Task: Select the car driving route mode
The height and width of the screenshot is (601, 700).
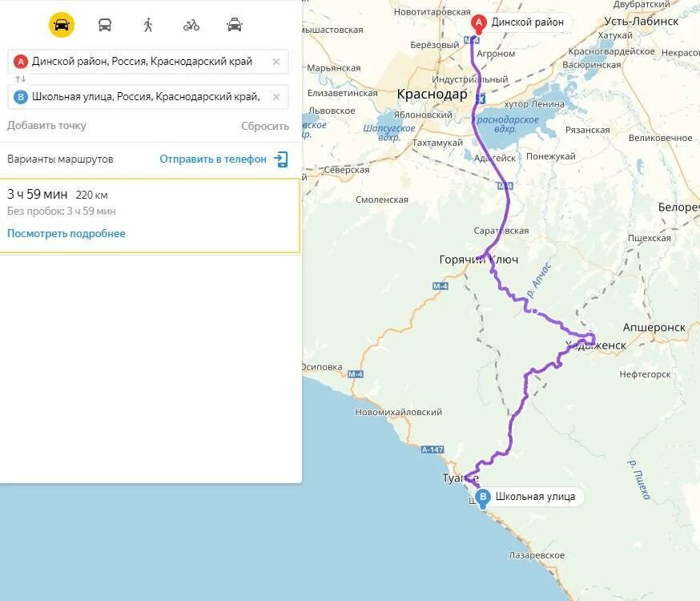Action: point(62,25)
